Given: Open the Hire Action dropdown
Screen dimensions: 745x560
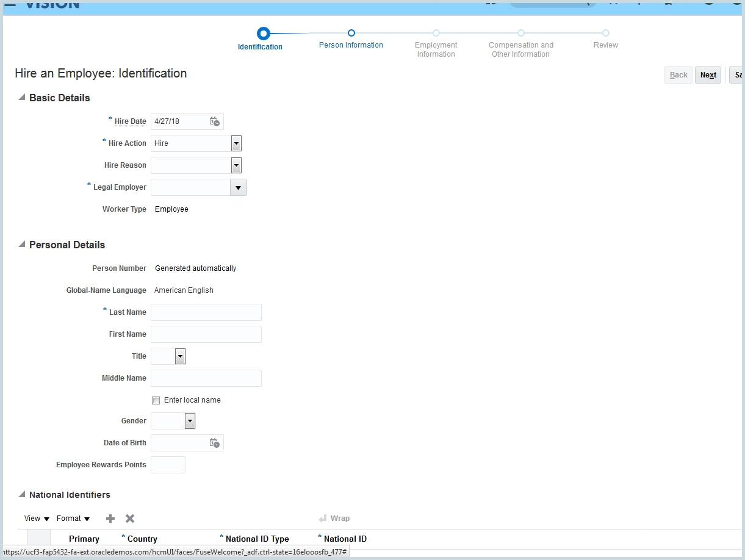Looking at the screenshot, I should [237, 143].
